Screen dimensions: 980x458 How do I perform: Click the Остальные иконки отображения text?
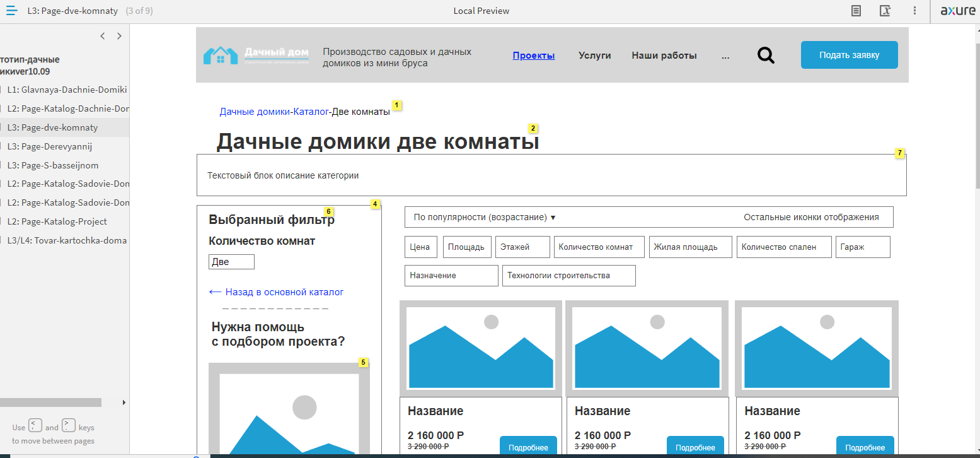[811, 217]
